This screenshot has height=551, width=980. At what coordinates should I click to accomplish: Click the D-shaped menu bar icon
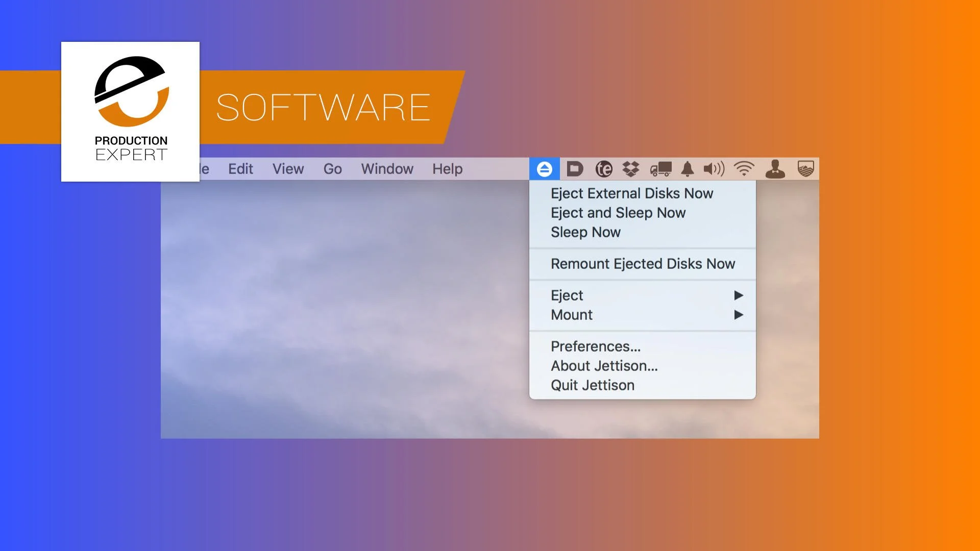pos(575,168)
